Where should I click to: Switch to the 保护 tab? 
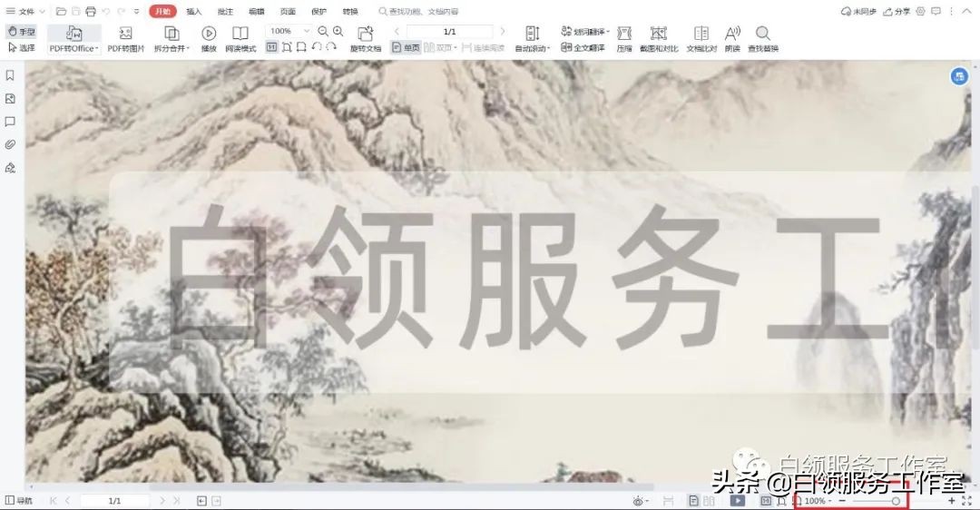click(x=318, y=11)
